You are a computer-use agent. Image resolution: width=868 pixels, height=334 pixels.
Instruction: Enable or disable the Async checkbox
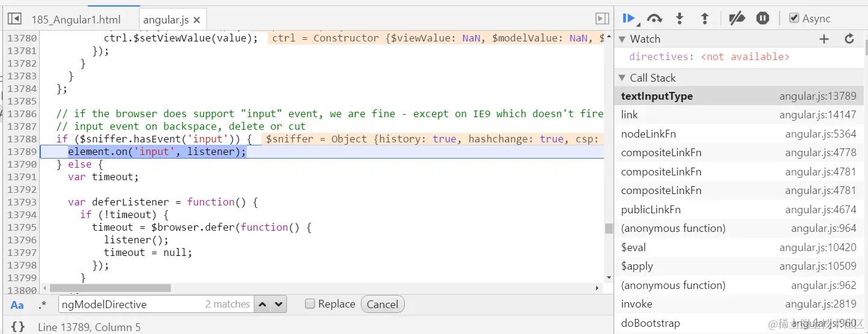coord(794,19)
